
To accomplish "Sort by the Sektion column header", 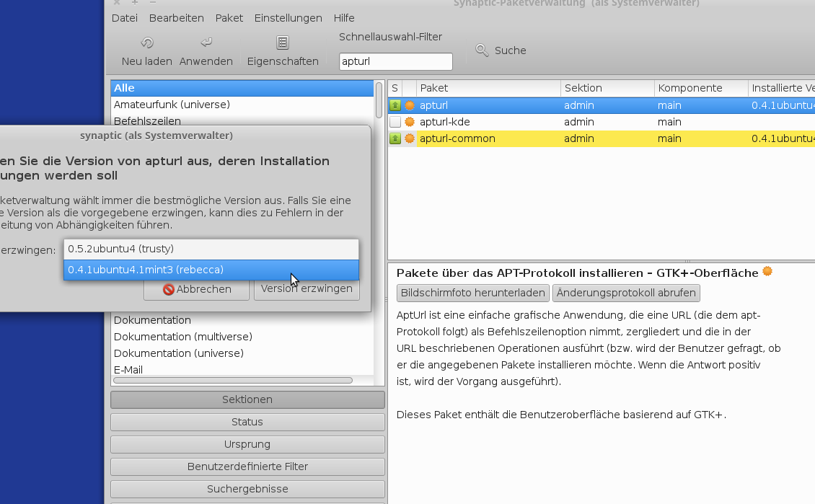I will click(607, 89).
